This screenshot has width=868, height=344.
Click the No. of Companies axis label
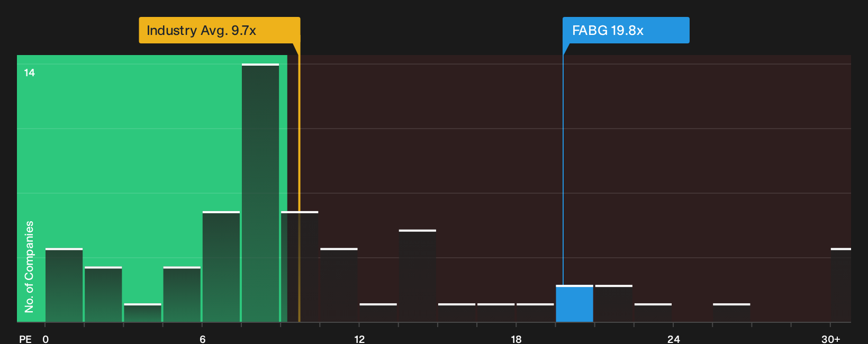[x=29, y=266]
